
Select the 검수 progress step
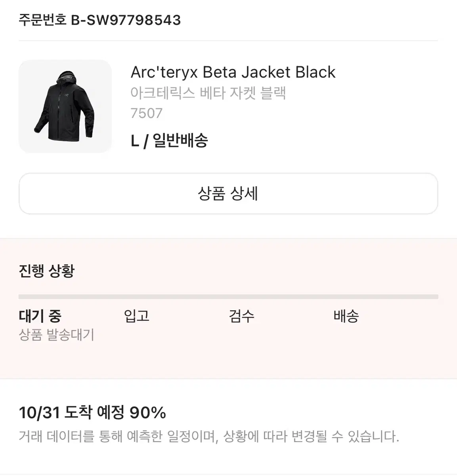point(241,316)
